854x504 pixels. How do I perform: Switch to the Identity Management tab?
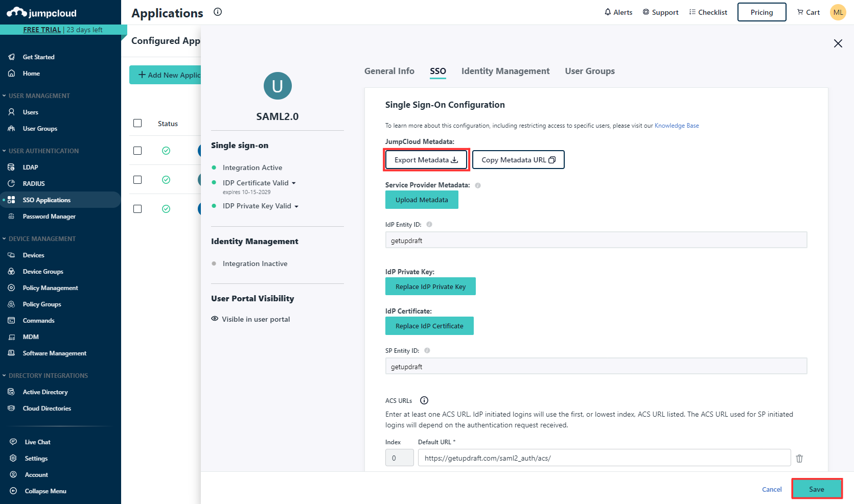pyautogui.click(x=505, y=71)
